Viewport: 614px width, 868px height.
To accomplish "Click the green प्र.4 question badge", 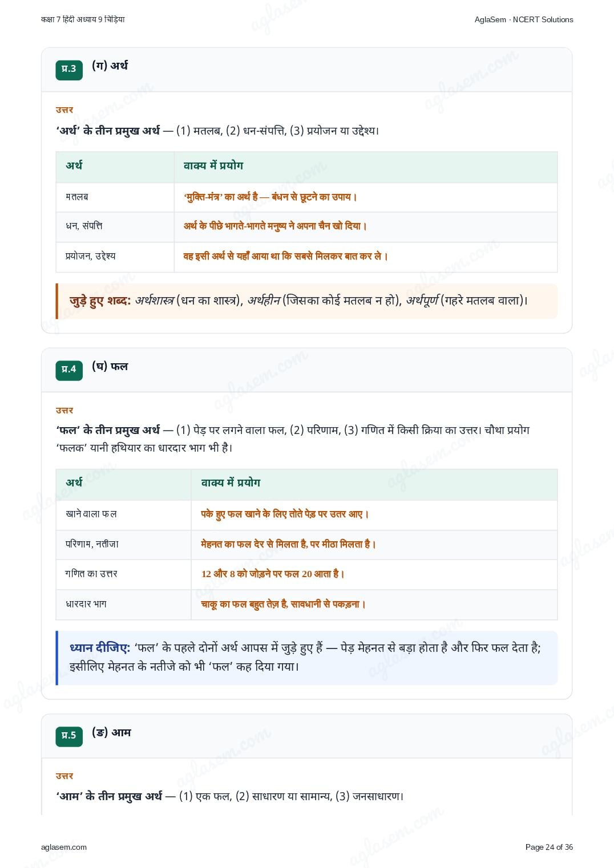I will click(x=69, y=370).
